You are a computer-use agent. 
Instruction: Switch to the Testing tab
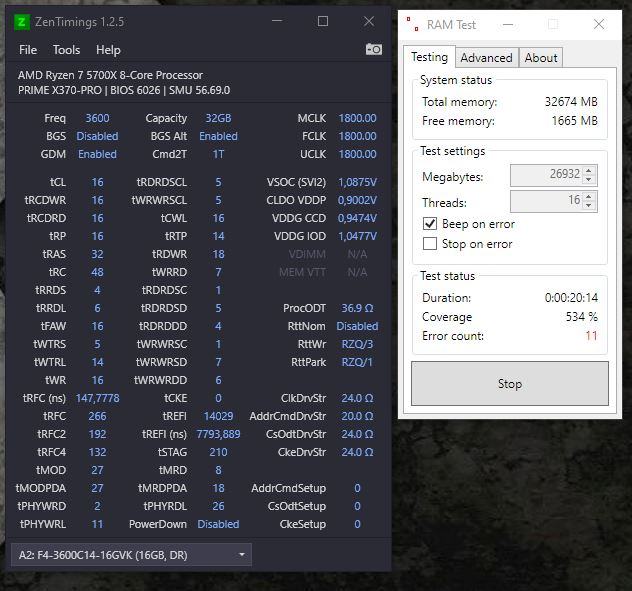coord(429,57)
